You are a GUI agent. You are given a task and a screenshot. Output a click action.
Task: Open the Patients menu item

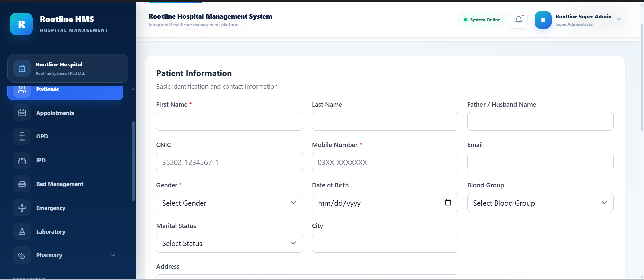(x=65, y=93)
